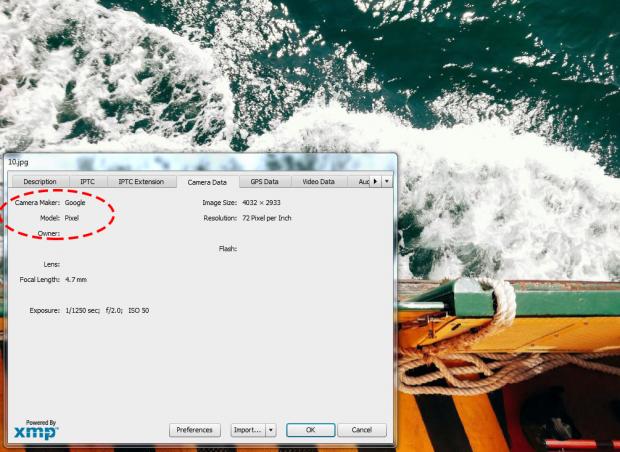Switch to the Description tab

pyautogui.click(x=40, y=181)
